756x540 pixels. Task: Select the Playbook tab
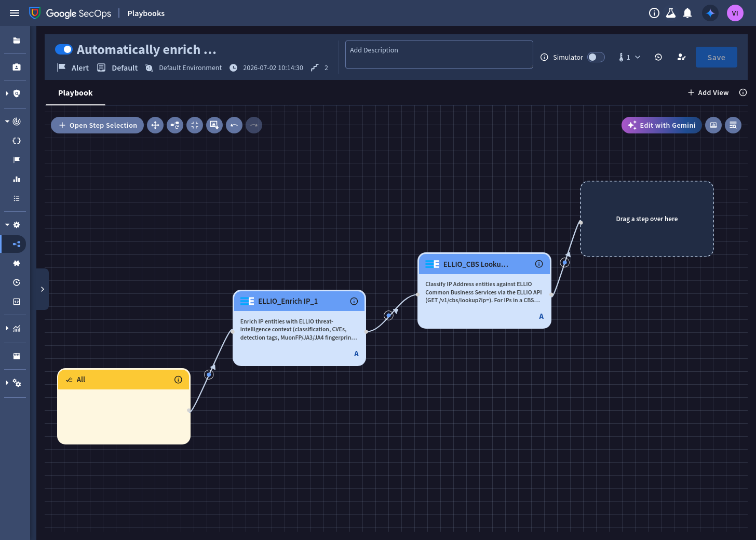tap(75, 93)
